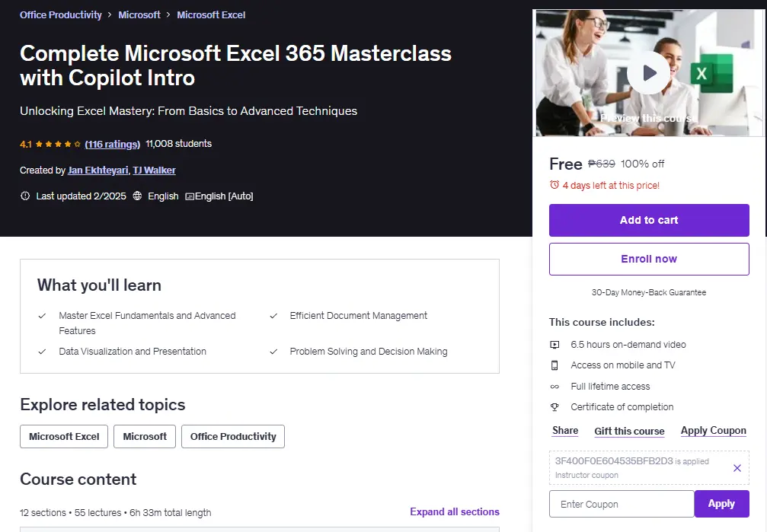Click the Enroll now button
Image resolution: width=767 pixels, height=532 pixels.
click(x=649, y=260)
